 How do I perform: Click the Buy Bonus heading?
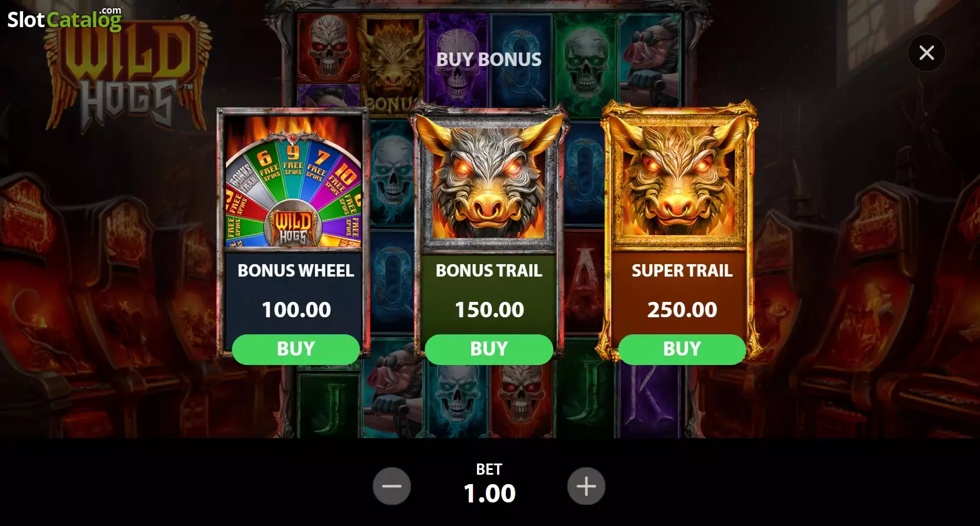pos(489,60)
